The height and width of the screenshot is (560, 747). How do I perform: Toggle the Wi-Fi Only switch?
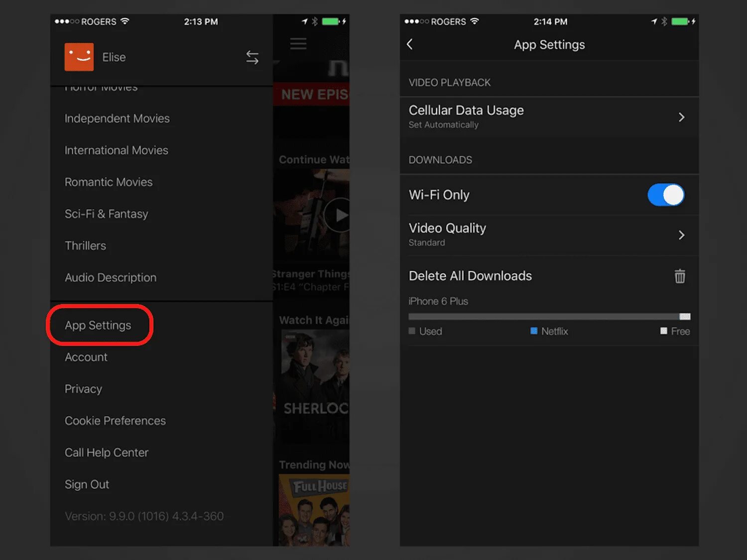(666, 195)
